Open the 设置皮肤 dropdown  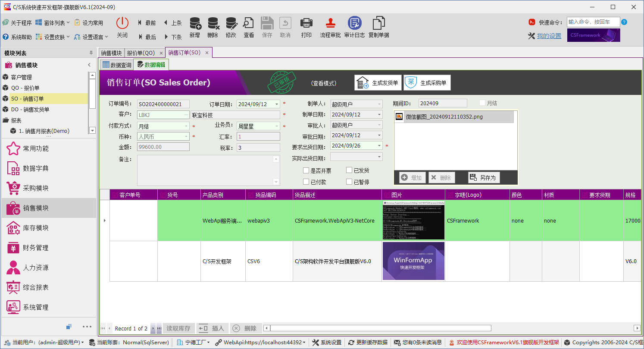click(53, 37)
